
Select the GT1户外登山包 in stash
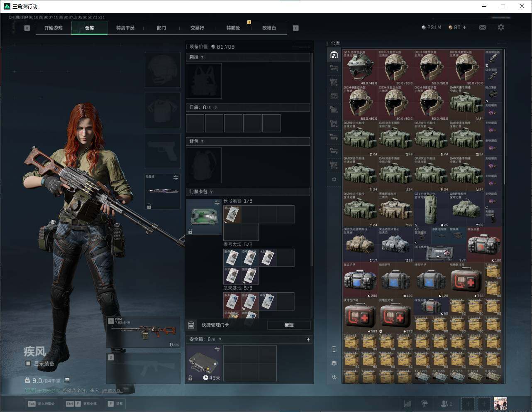click(x=431, y=209)
